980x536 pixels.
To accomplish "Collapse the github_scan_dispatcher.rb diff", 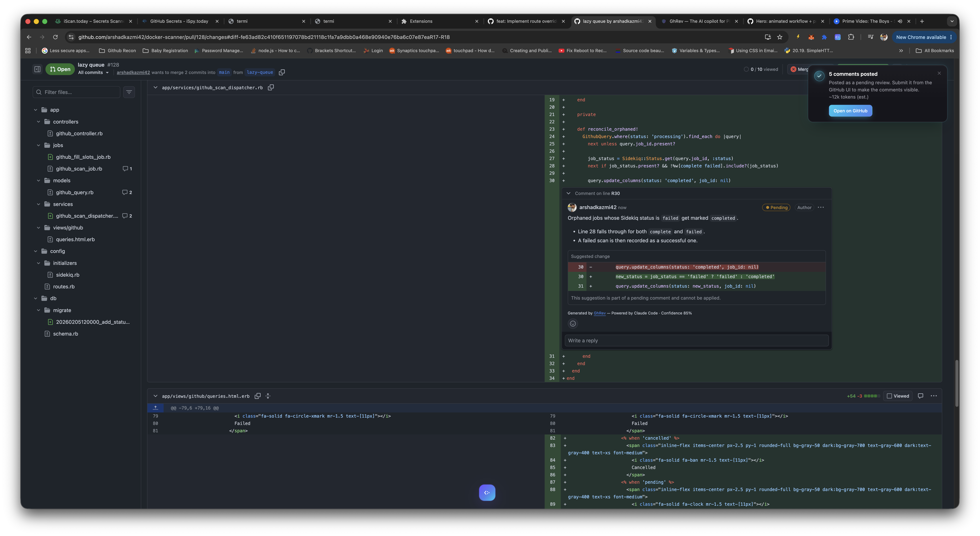I will [155, 88].
